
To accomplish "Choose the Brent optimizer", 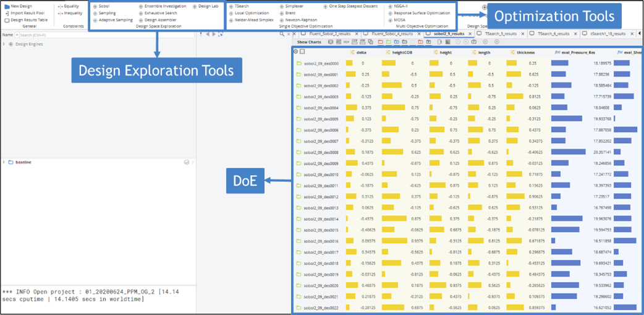I will (287, 13).
